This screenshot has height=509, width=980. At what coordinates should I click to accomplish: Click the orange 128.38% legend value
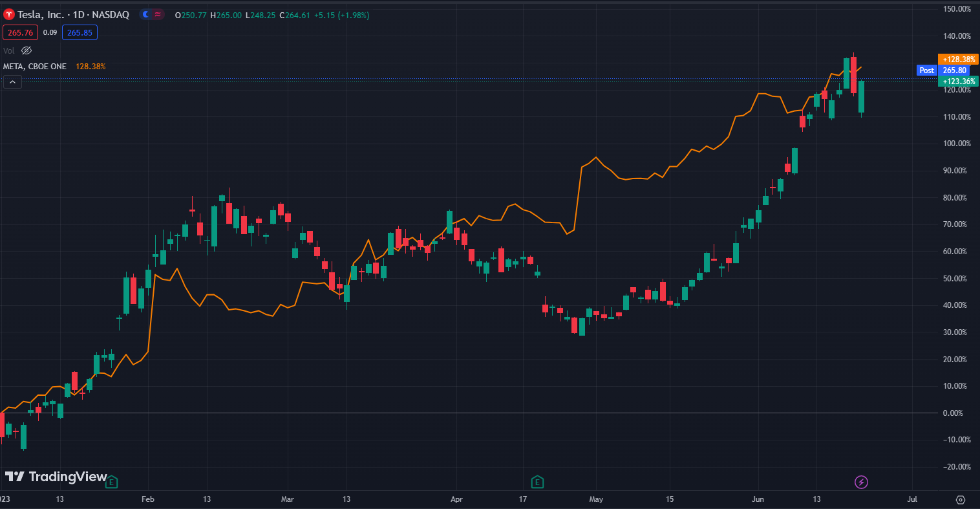point(91,67)
